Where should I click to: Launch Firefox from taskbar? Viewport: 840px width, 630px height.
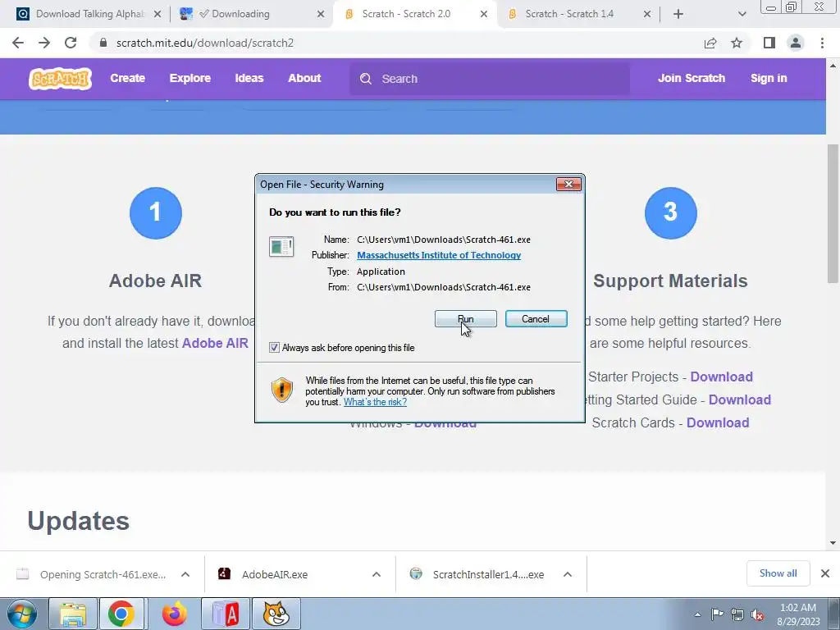click(175, 614)
